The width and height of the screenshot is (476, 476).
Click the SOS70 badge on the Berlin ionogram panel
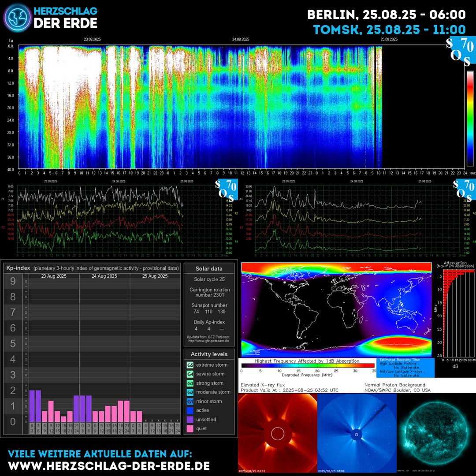point(227,190)
